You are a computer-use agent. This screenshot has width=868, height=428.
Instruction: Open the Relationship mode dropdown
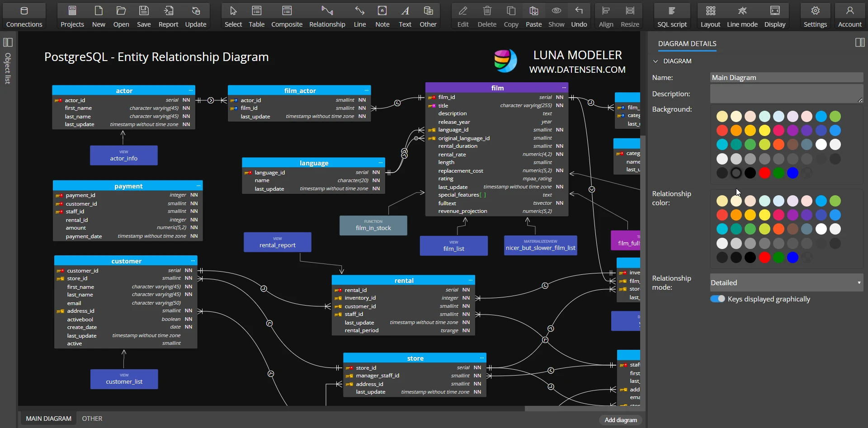point(786,282)
